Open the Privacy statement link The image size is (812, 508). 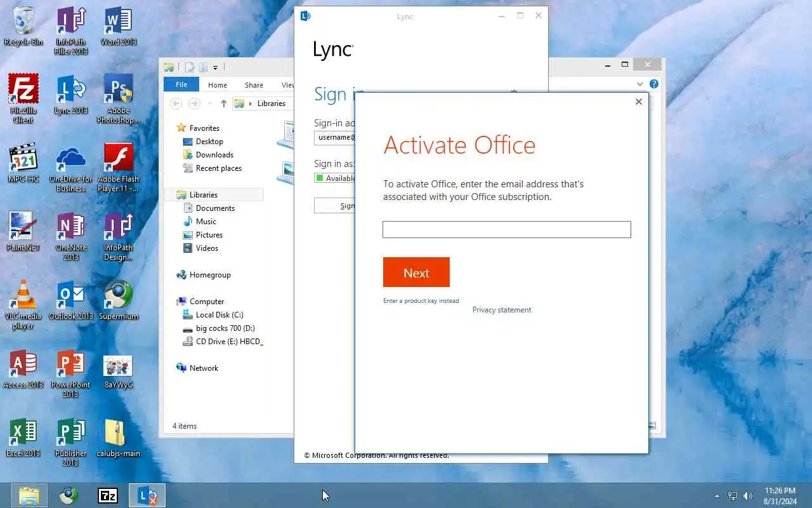coord(502,310)
